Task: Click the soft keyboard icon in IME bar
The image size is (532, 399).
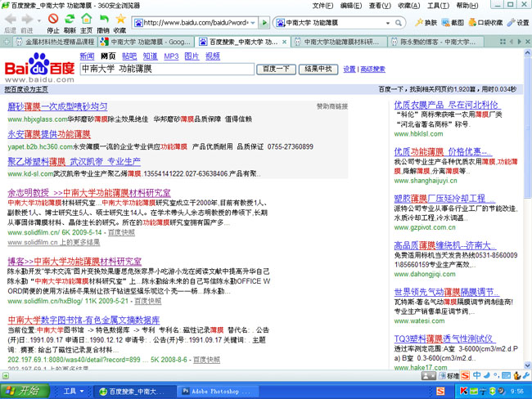Action: click(x=506, y=375)
